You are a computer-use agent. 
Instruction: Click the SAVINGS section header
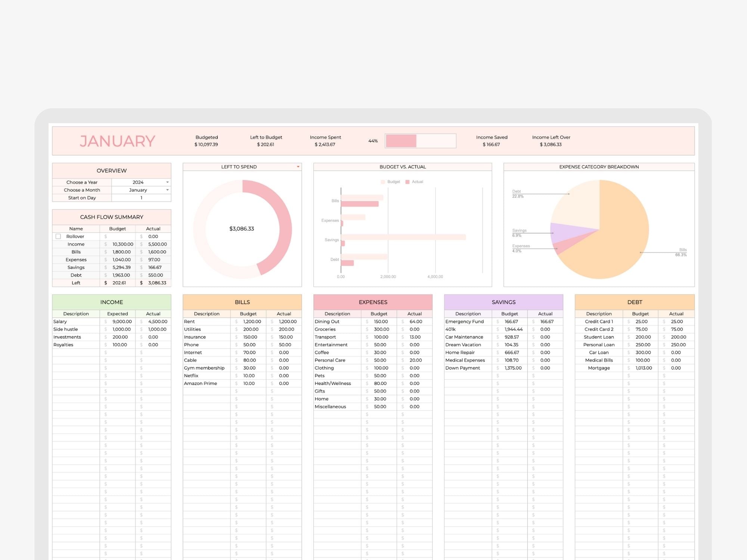(x=503, y=302)
